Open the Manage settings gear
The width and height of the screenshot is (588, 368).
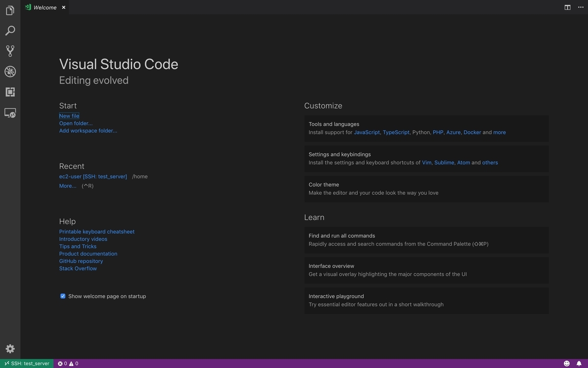click(x=10, y=348)
